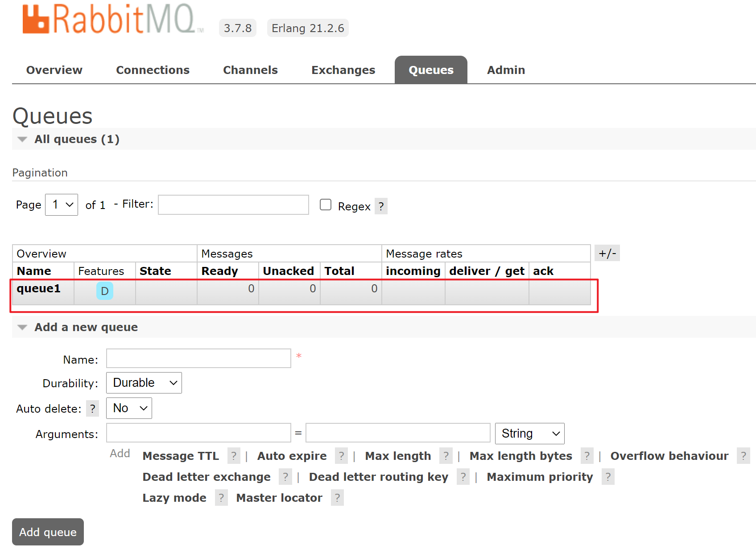Go to the Admin tab

506,70
